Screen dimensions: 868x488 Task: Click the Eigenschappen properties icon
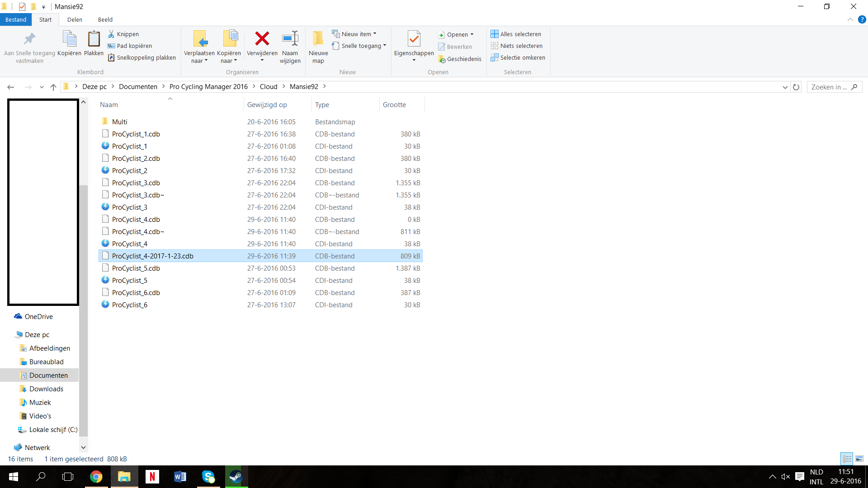(414, 39)
